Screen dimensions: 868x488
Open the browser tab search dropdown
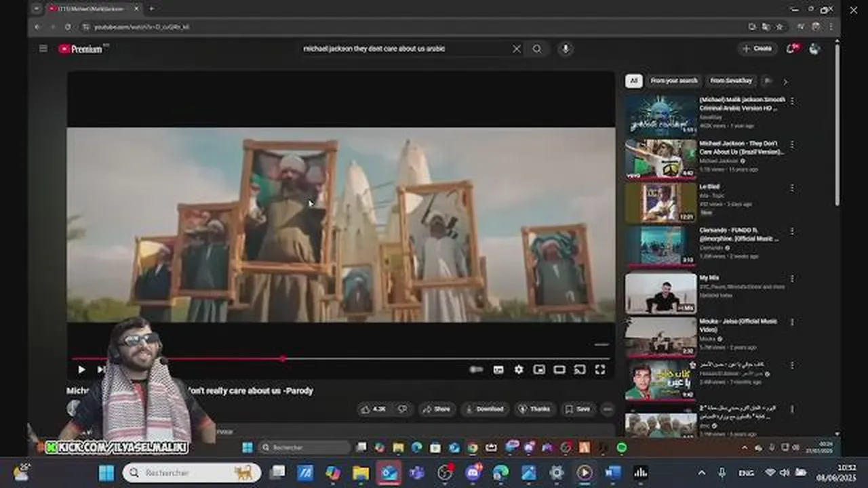tap(37, 9)
